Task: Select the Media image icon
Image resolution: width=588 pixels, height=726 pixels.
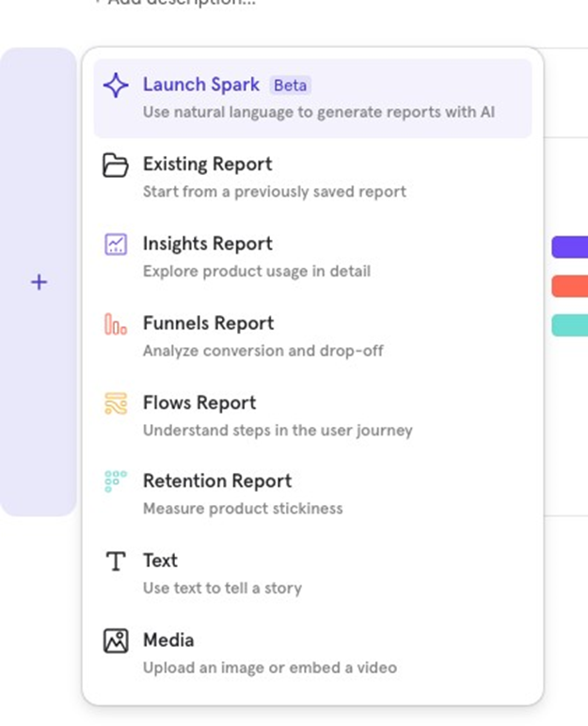Action: (116, 641)
